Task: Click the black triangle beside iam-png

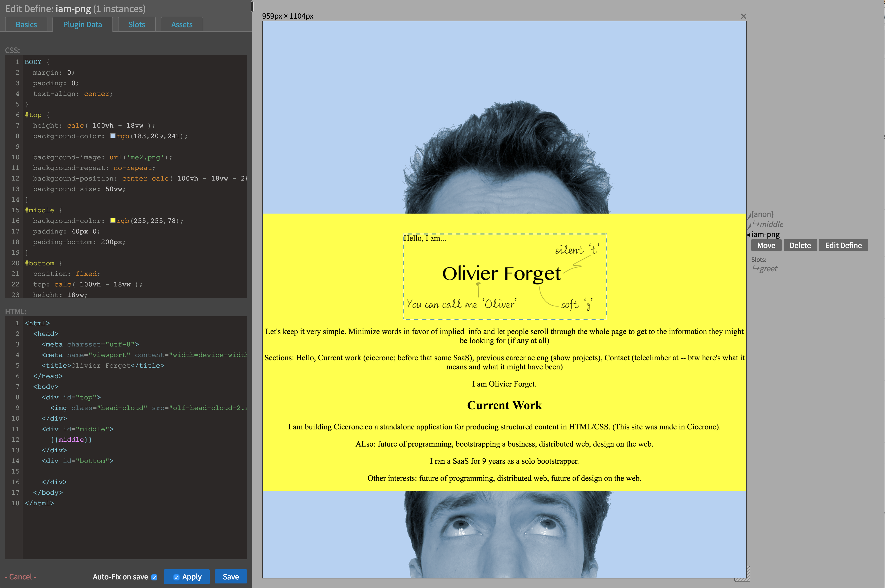Action: pos(749,235)
